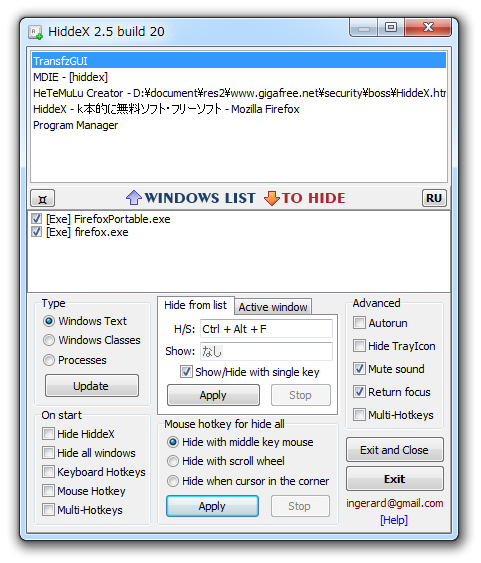Select Program Manager in the list

pyautogui.click(x=239, y=125)
